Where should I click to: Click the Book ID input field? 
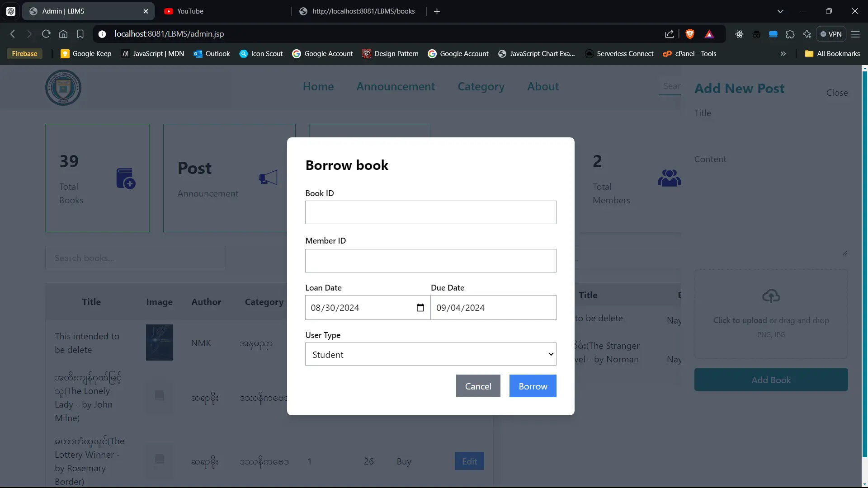coord(430,212)
